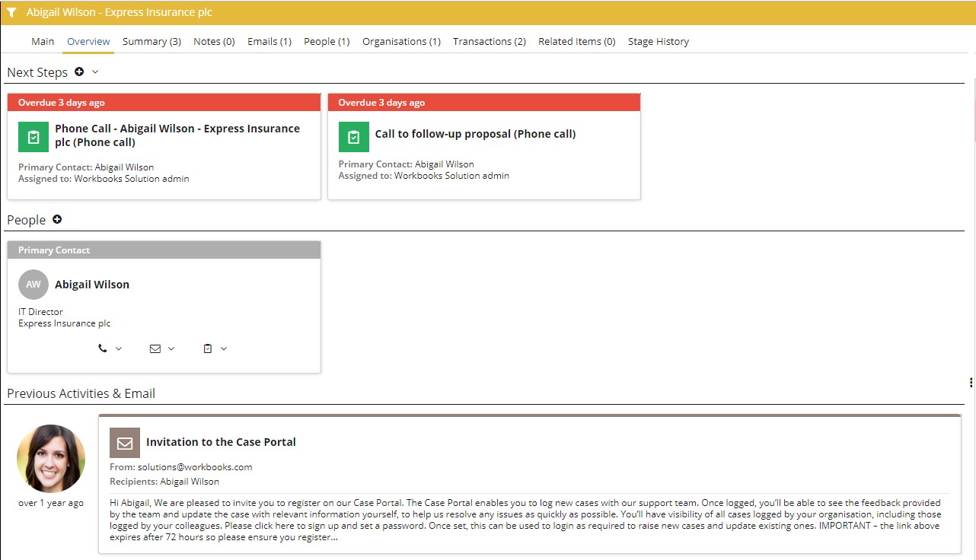Click the envelope icon of Invitation email
This screenshot has width=976, height=560.
click(x=125, y=443)
